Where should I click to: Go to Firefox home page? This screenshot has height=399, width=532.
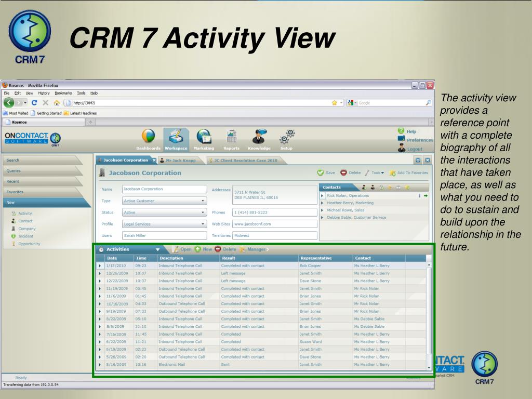pos(57,102)
